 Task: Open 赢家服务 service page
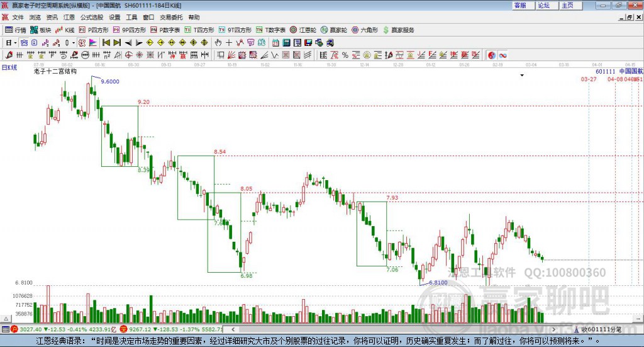[x=399, y=30]
